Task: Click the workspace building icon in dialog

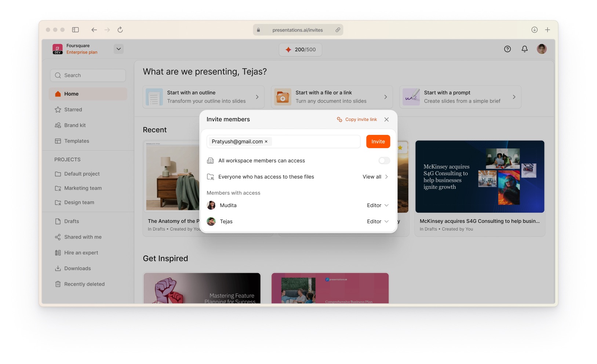Action: tap(210, 161)
